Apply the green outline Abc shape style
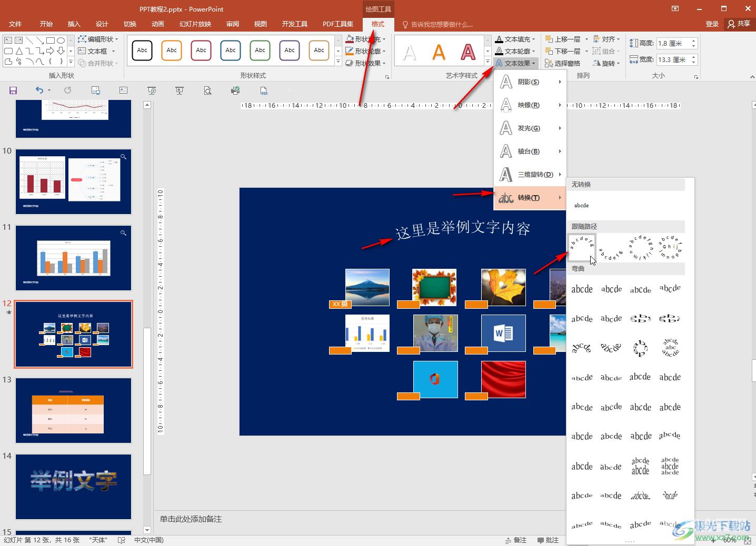 260,50
